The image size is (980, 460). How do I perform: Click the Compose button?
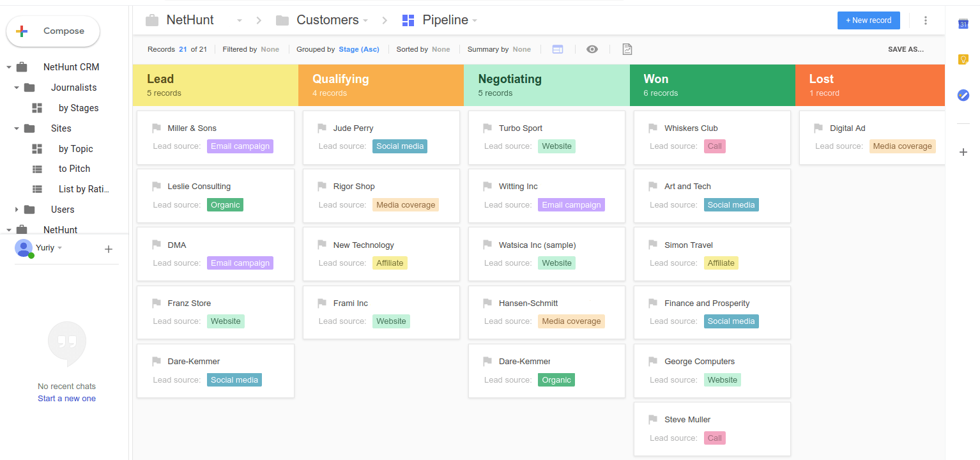pos(53,31)
